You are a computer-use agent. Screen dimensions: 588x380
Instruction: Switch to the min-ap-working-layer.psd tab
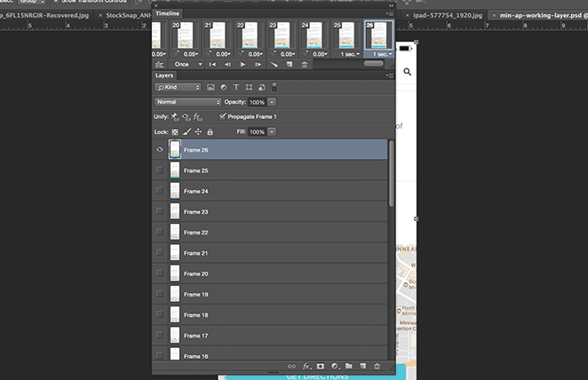pyautogui.click(x=537, y=15)
